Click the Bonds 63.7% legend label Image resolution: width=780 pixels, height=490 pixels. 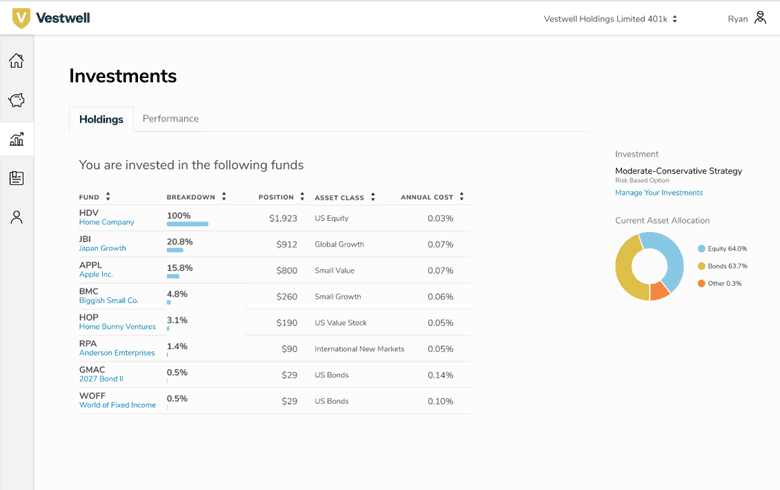(x=728, y=266)
